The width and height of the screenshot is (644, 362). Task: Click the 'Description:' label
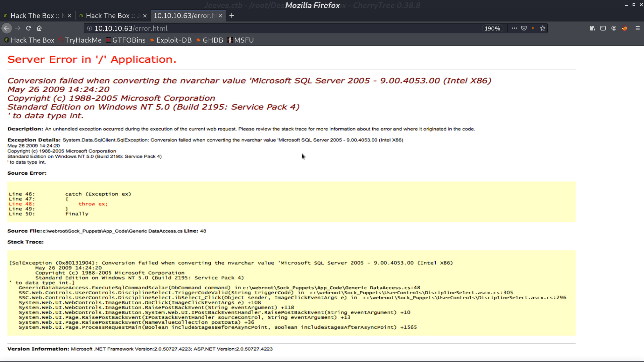(x=25, y=129)
